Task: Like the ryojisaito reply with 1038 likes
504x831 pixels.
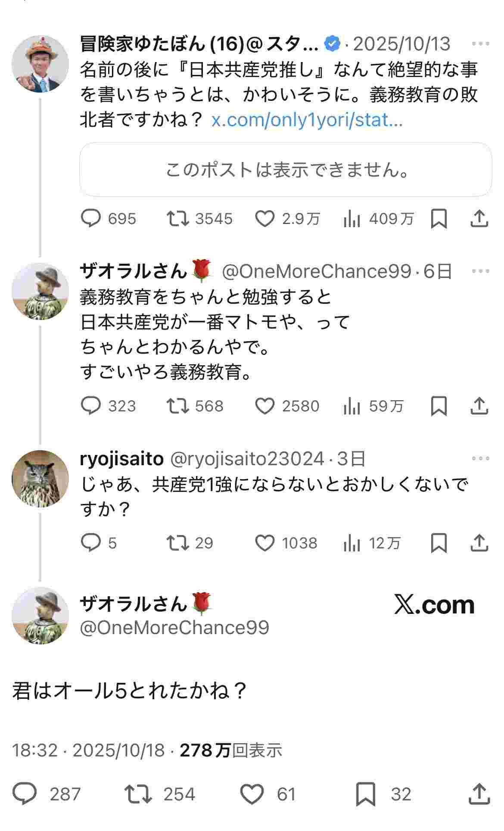Action: (265, 543)
